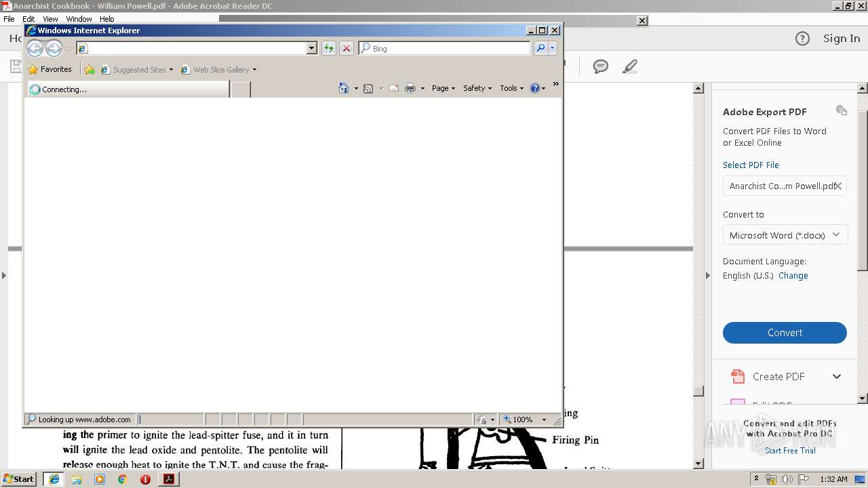Click the Start Free Trial link
This screenshot has height=488, width=868.
coord(790,451)
